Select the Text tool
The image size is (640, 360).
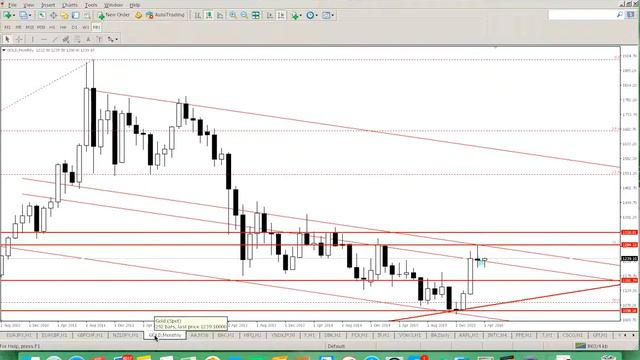pos(88,39)
